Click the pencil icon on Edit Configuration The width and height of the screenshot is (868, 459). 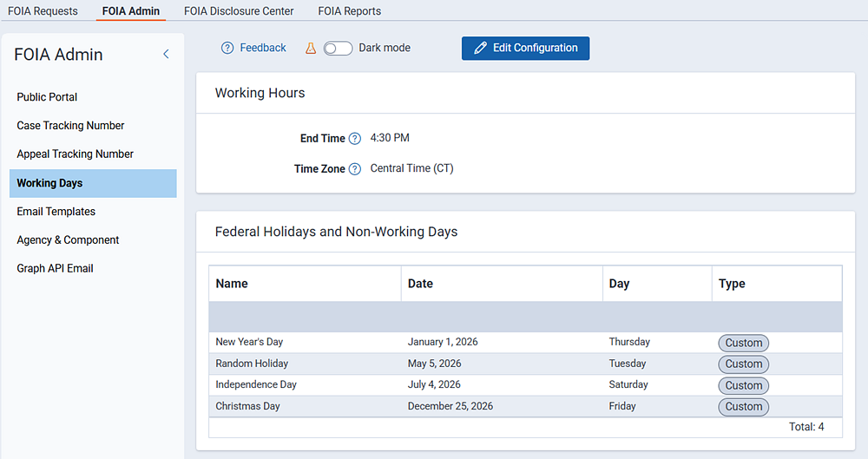click(x=481, y=49)
